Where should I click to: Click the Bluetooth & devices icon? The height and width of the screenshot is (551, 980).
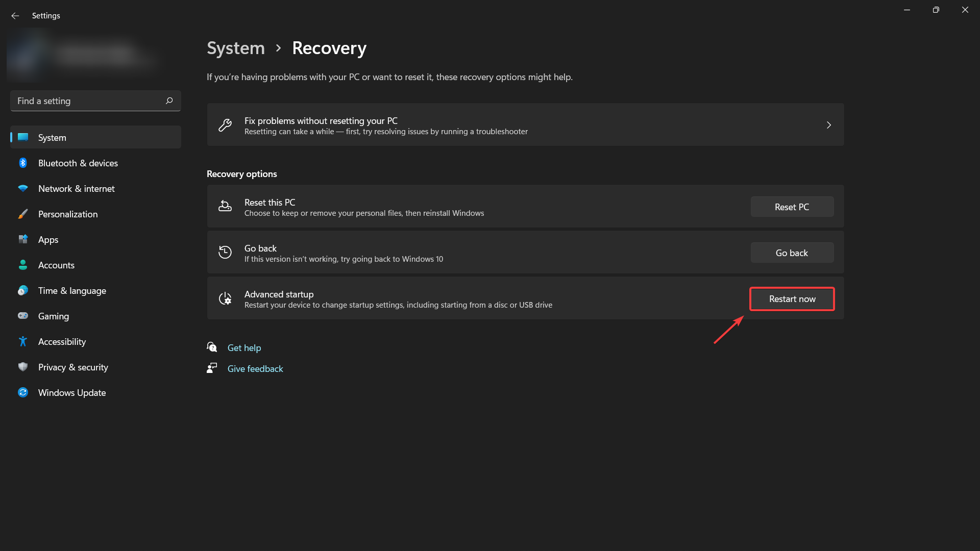pos(23,163)
